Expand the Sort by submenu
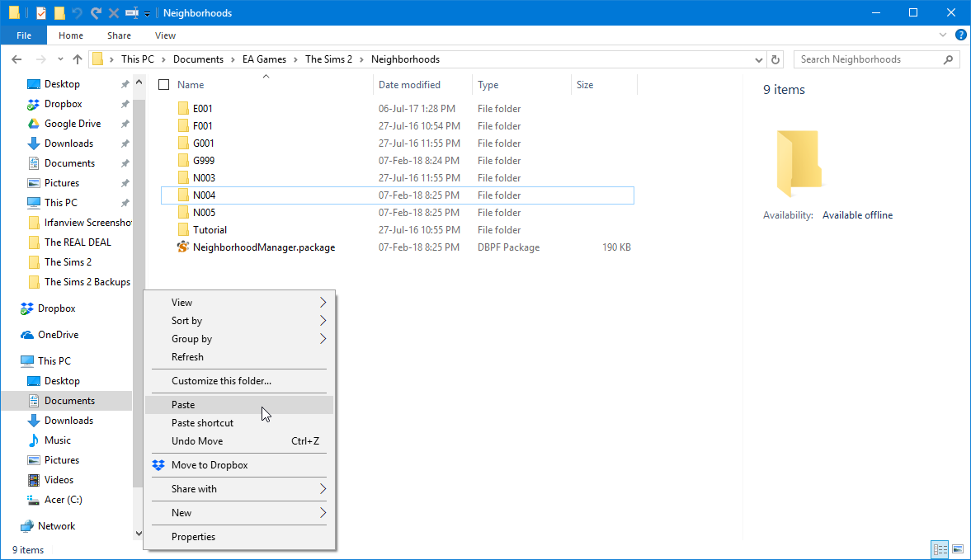 pos(239,321)
